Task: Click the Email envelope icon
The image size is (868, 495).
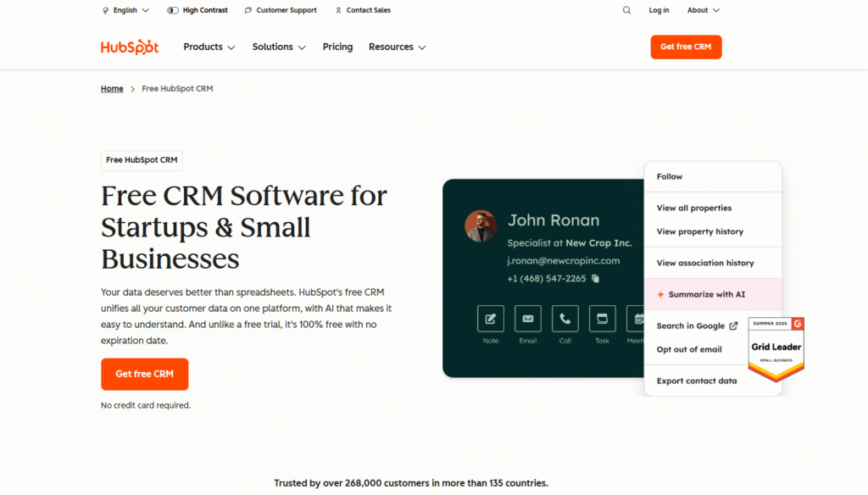Action: click(x=527, y=319)
